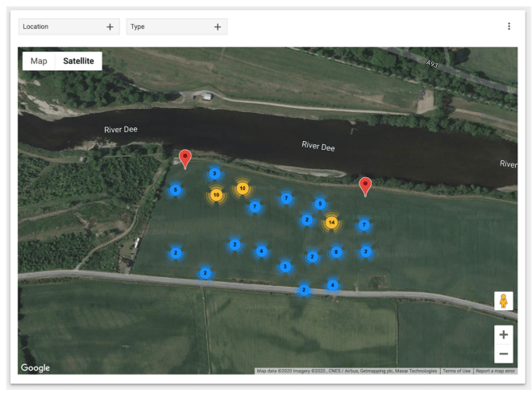Click the left yellow cluster labeled 10
532x394 pixels.
point(216,195)
